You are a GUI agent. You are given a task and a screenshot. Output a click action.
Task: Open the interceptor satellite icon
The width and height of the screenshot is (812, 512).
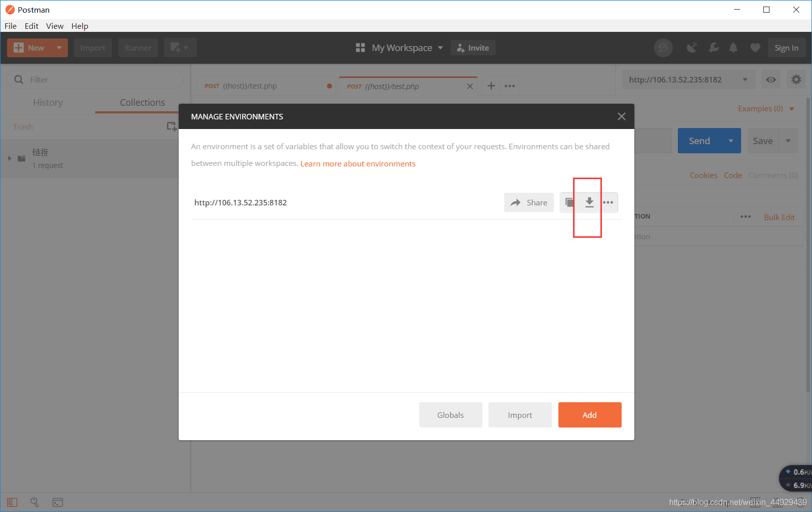coord(692,48)
